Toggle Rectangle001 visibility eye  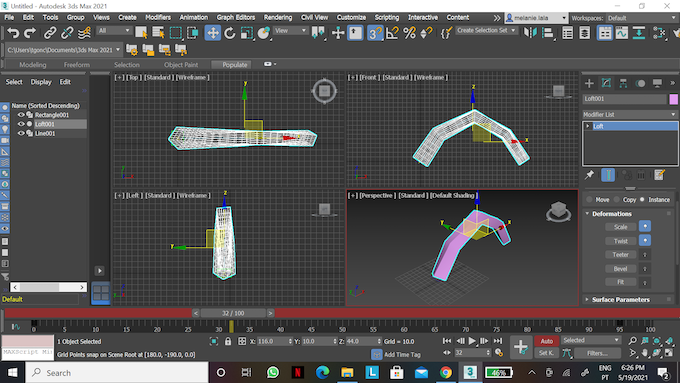coord(21,115)
